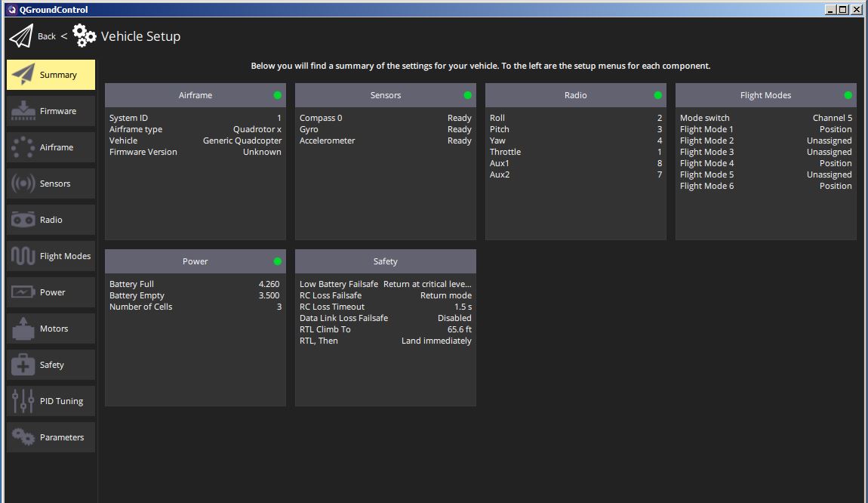Open Parameters via gears icon
This screenshot has width=868, height=503.
[x=23, y=437]
